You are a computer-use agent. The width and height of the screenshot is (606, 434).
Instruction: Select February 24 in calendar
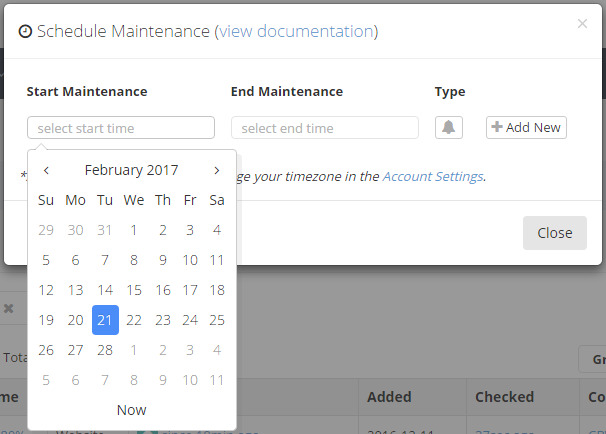tap(190, 320)
